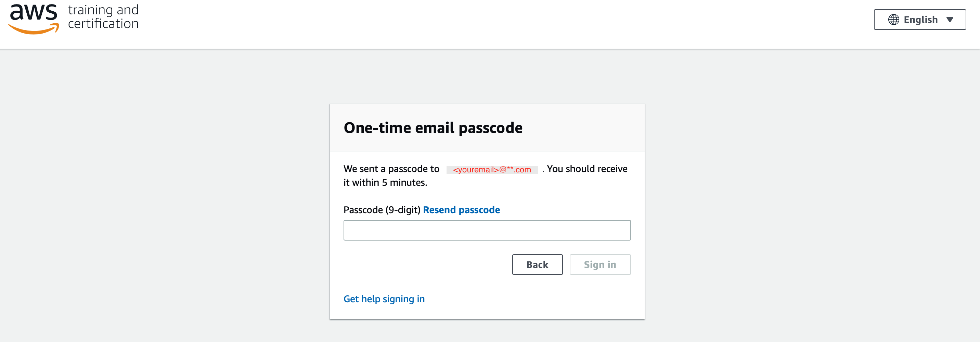Viewport: 980px width, 342px height.
Task: Click the One-time email passcode heading
Action: point(433,127)
